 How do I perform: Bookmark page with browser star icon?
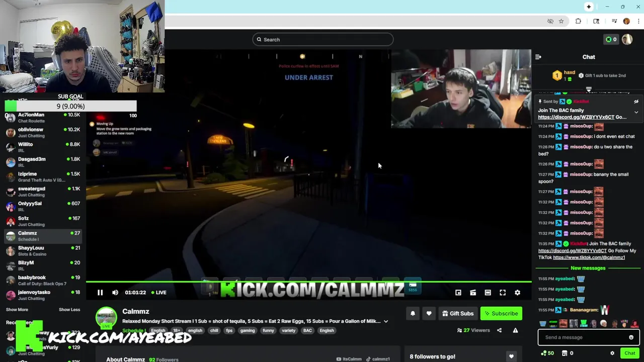tap(561, 21)
